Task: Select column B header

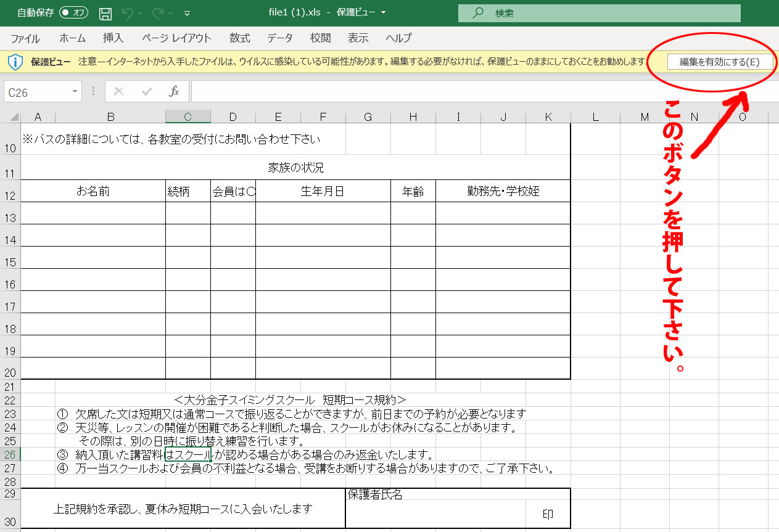Action: pyautogui.click(x=110, y=117)
